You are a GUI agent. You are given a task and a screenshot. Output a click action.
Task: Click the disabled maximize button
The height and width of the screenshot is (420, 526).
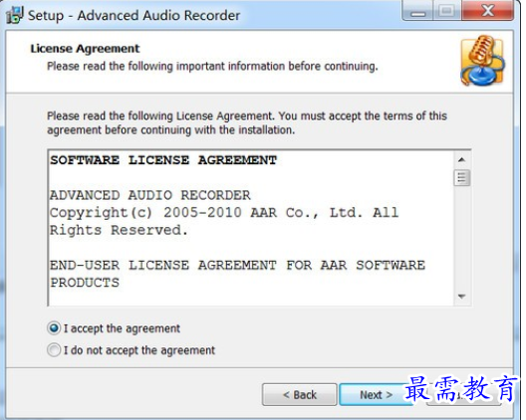click(447, 11)
